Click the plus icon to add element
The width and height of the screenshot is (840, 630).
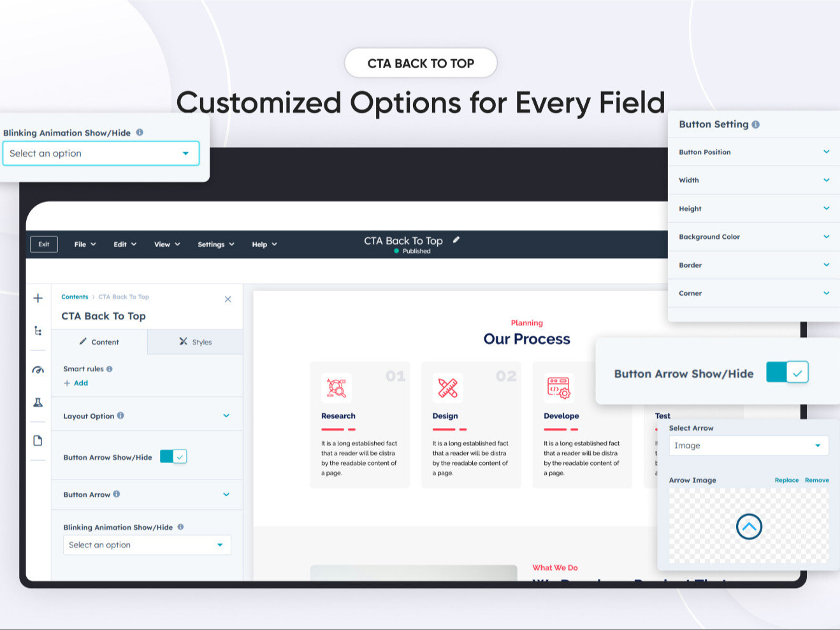pos(38,297)
